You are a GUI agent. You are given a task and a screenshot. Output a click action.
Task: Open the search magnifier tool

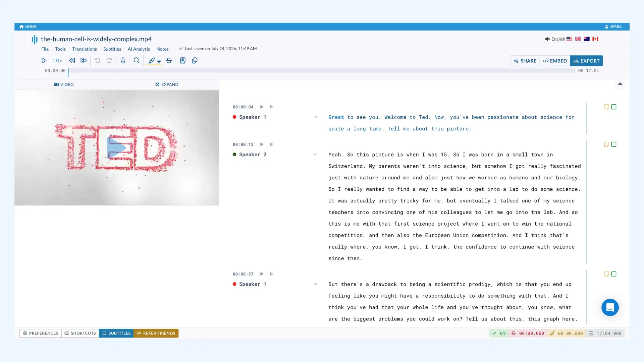tap(137, 61)
